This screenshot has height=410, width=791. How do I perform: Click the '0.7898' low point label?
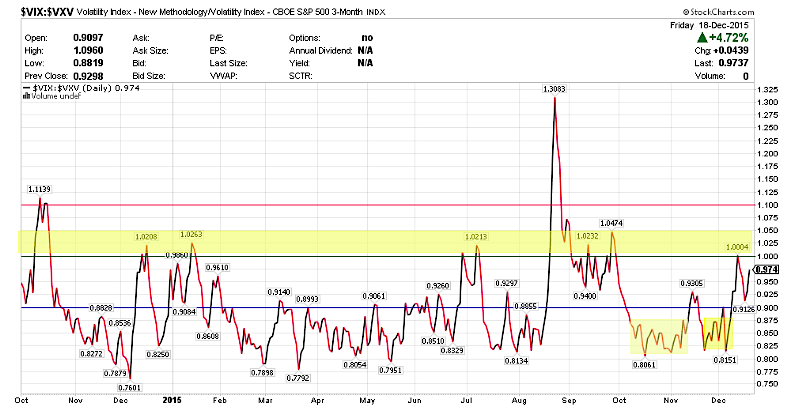pos(262,373)
